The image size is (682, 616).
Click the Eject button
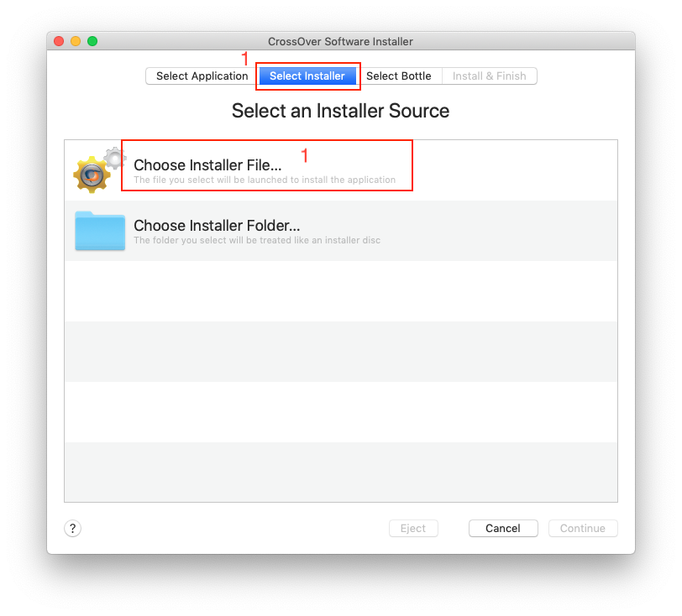pos(412,529)
